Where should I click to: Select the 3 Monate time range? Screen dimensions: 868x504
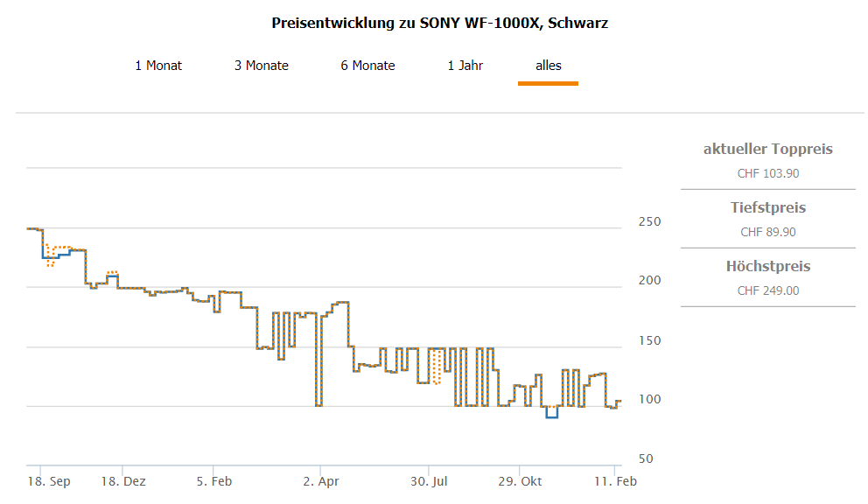click(x=261, y=66)
